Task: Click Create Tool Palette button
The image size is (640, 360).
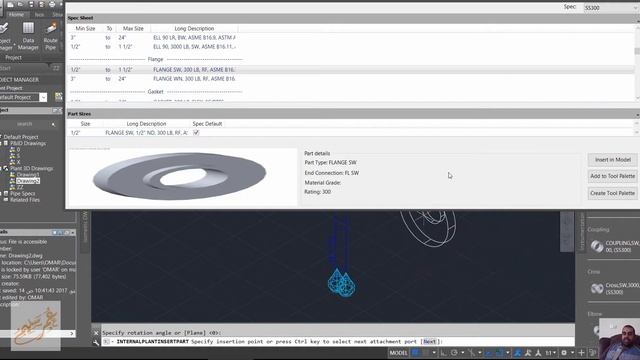Action: coord(612,193)
